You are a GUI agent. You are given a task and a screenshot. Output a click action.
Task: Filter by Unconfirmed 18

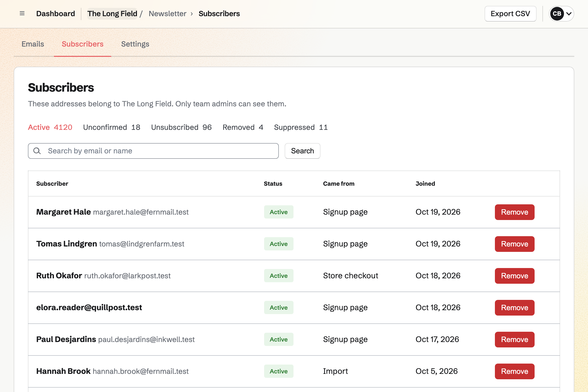112,127
